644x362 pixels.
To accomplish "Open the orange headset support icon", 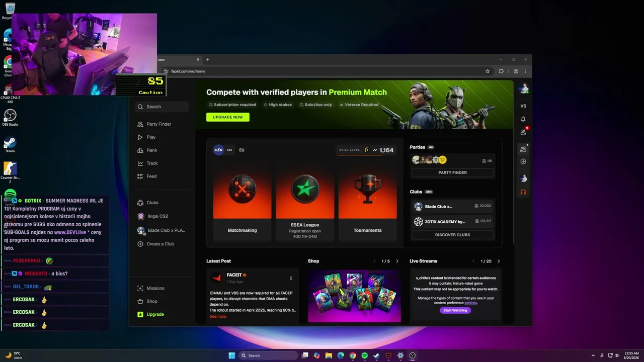I will [523, 192].
